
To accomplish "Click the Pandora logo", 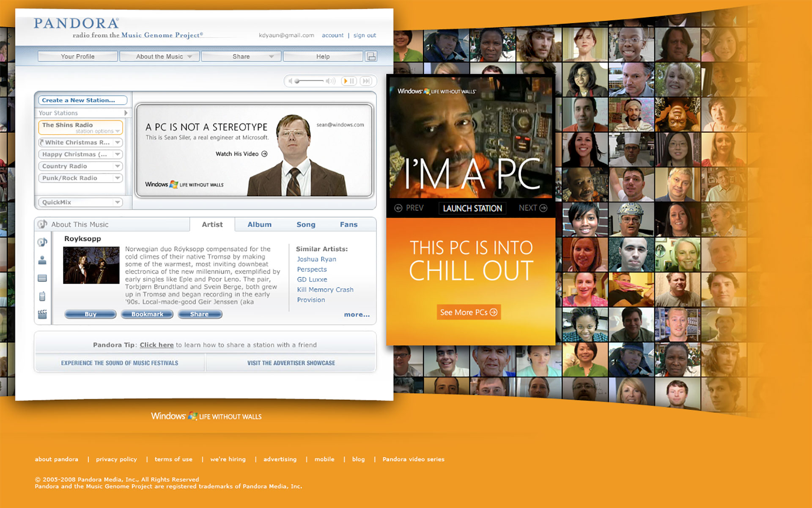I will pos(76,23).
